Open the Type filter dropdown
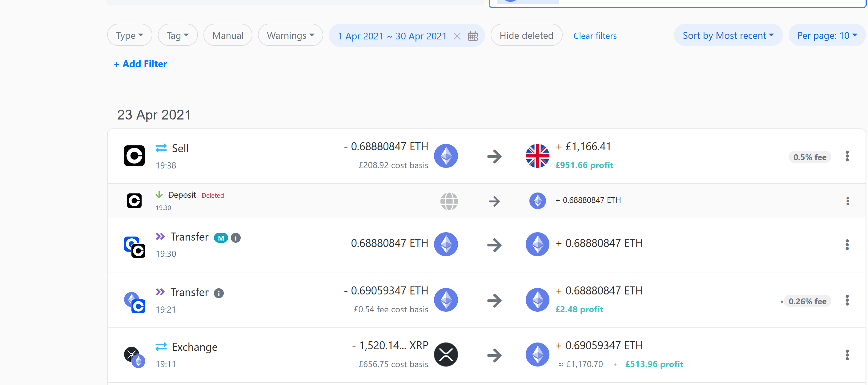This screenshot has height=385, width=868. tap(129, 35)
